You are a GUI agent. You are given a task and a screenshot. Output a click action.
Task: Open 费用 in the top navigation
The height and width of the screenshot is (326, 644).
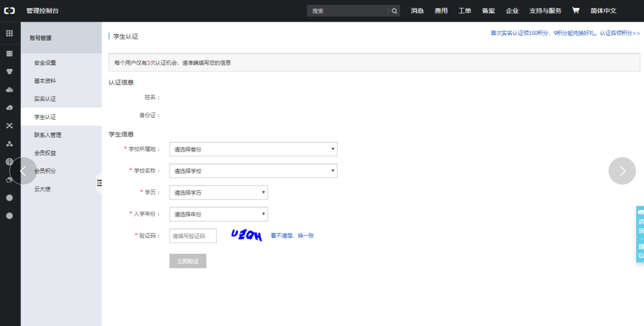[441, 11]
